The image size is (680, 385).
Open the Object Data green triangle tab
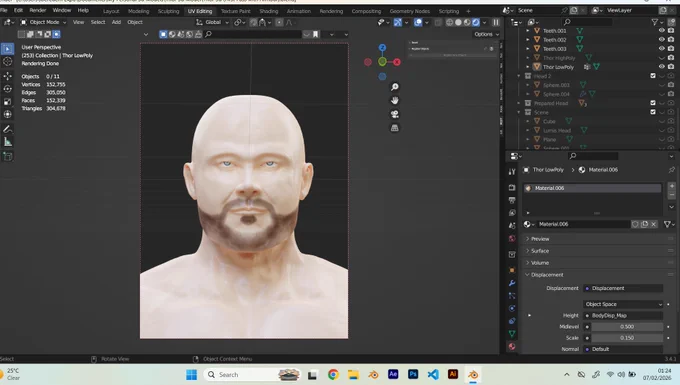512,333
